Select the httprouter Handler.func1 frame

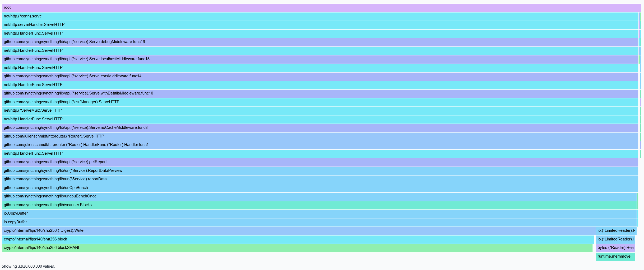pyautogui.click(x=320, y=145)
